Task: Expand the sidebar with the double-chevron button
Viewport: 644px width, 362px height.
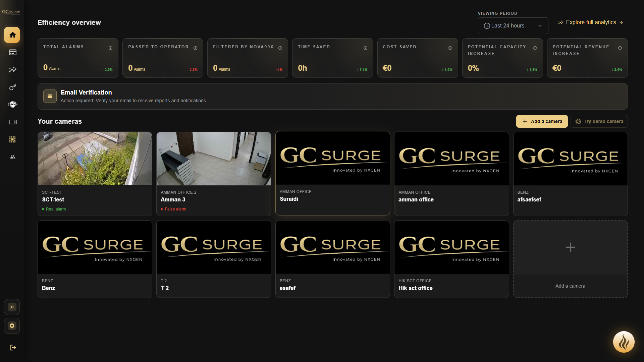Action: pyautogui.click(x=12, y=307)
